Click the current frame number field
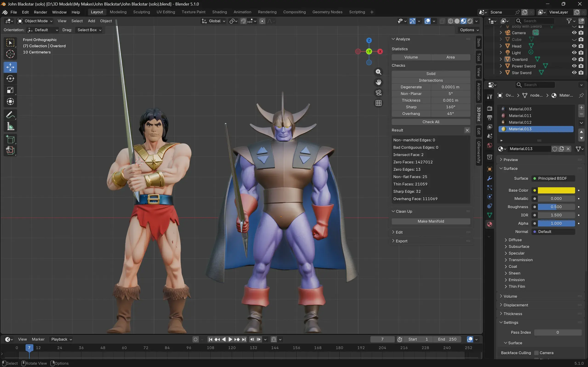This screenshot has height=367, width=588. [382, 339]
